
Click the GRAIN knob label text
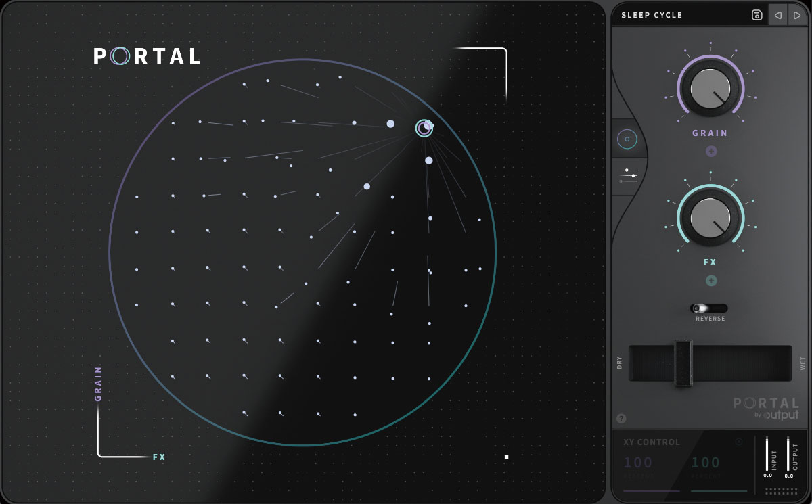click(x=710, y=133)
